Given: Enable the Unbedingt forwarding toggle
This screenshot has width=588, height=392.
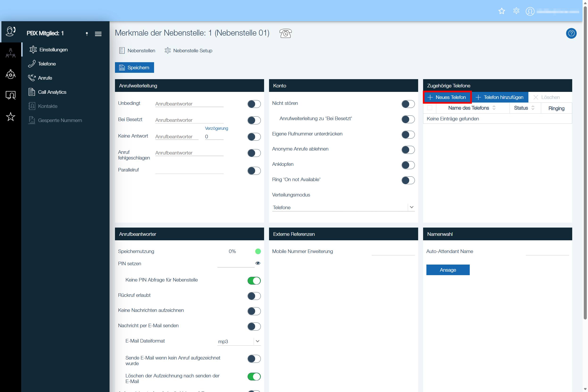Looking at the screenshot, I should 254,104.
